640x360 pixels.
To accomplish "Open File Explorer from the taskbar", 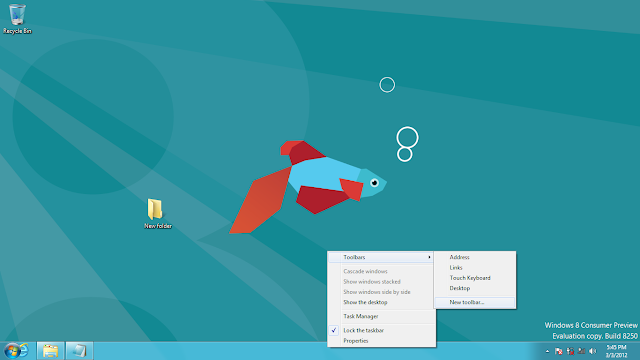I will [51, 351].
